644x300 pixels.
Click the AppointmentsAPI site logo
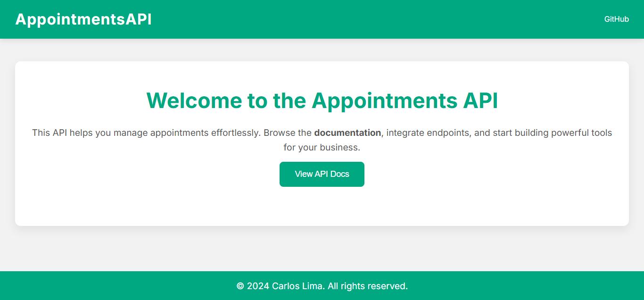83,19
